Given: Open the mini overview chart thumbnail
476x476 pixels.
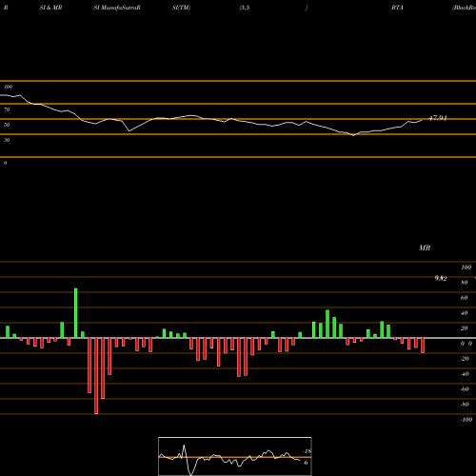Looking at the screenshot, I should click(235, 456).
